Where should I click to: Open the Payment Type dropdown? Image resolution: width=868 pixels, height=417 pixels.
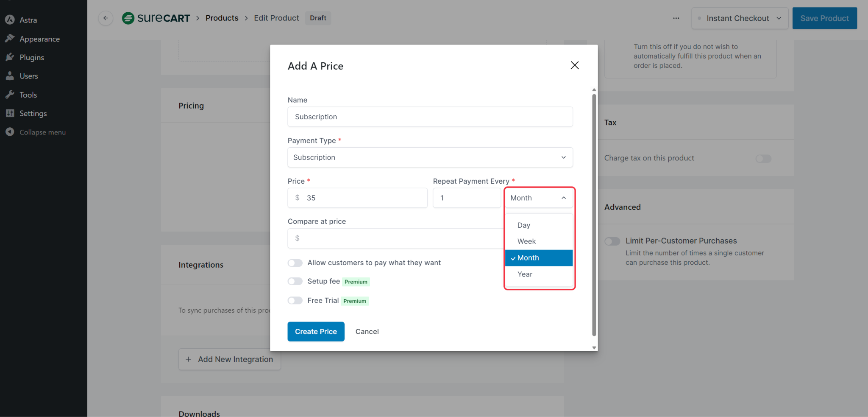pos(430,157)
